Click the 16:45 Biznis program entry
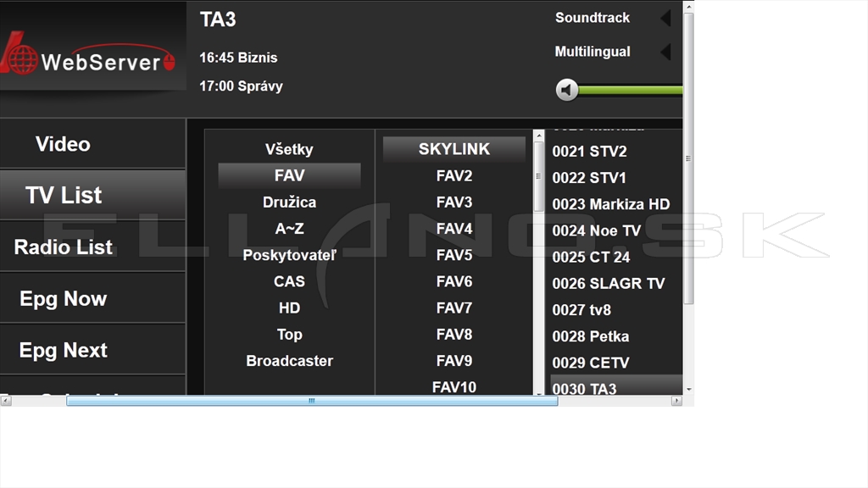868x488 pixels. tap(238, 58)
